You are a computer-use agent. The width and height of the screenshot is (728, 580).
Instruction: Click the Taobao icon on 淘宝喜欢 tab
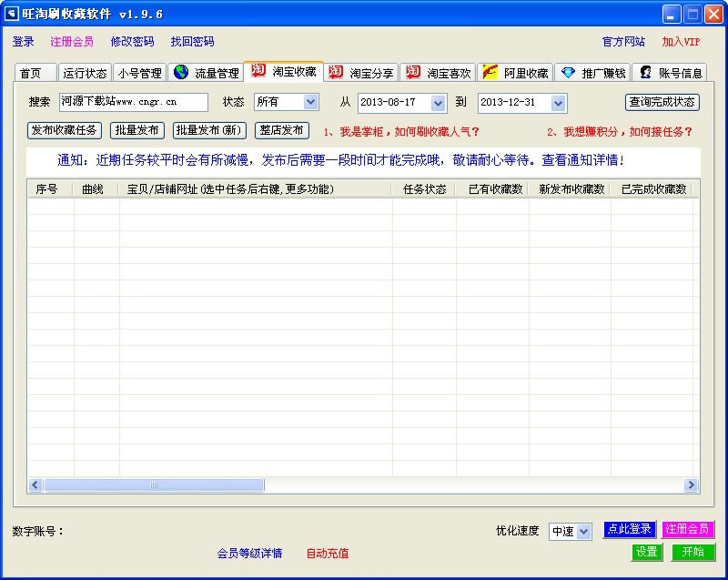click(413, 72)
